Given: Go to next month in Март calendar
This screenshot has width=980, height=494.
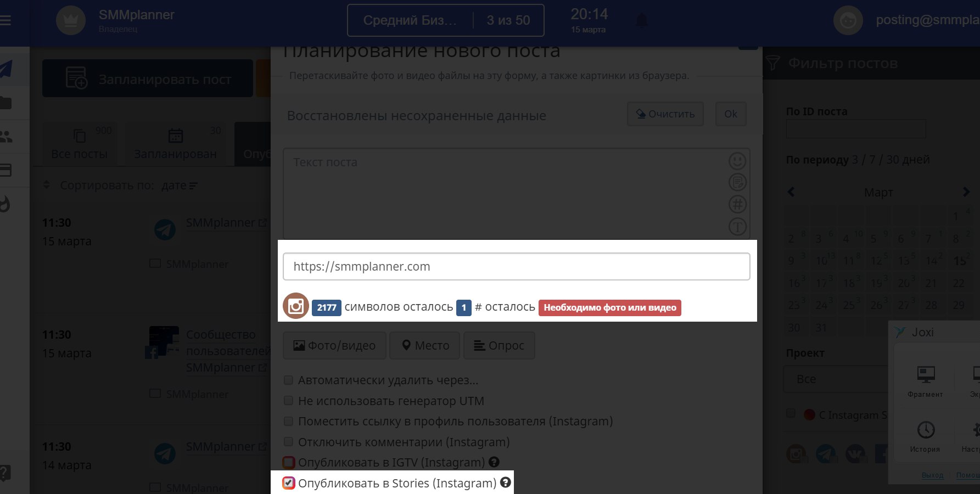Looking at the screenshot, I should [x=966, y=192].
